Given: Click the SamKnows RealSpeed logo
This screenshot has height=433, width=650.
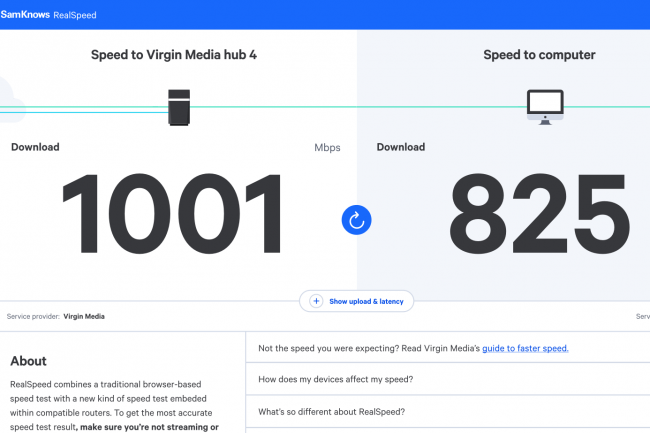Looking at the screenshot, I should click(x=49, y=15).
